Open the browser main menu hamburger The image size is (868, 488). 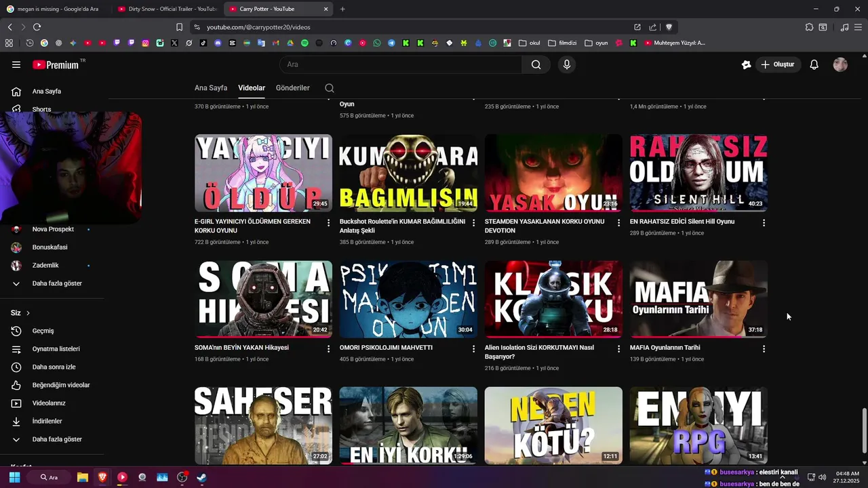(x=859, y=27)
